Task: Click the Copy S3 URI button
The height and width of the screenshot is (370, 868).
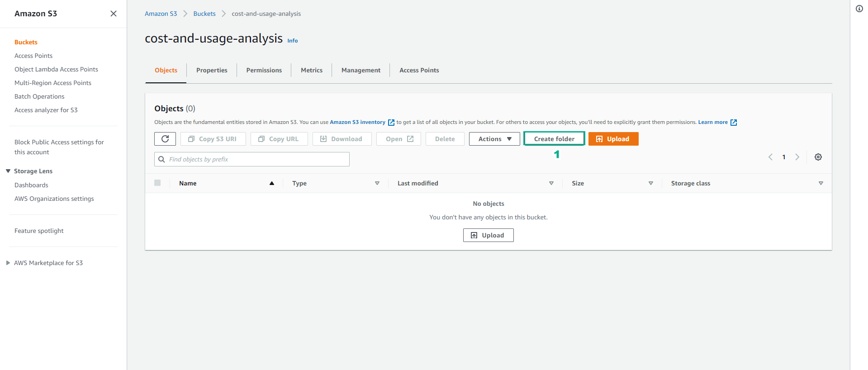Action: point(213,139)
